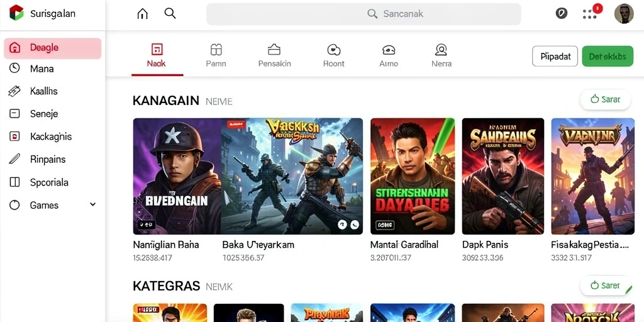Open the Nanțiglian Baha title
Screen dimensions: 644x322
tap(166, 245)
